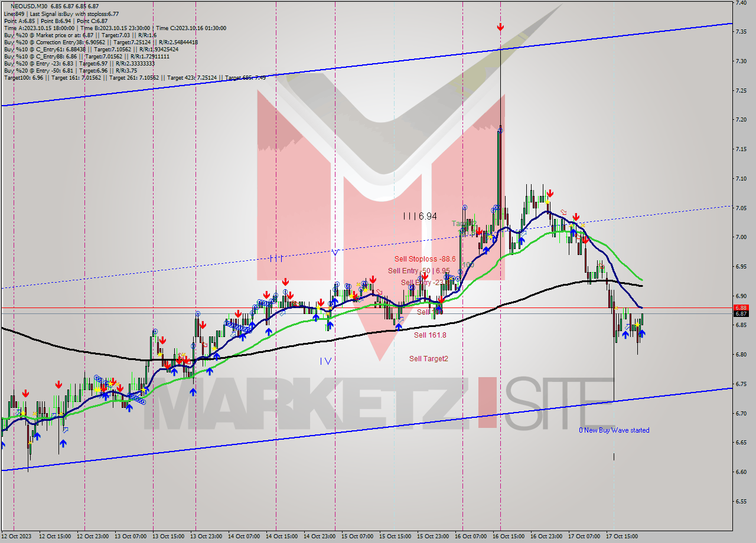Select the 'Sell Entry -50 | 6.95' label
This screenshot has width=756, height=543.
420,270
